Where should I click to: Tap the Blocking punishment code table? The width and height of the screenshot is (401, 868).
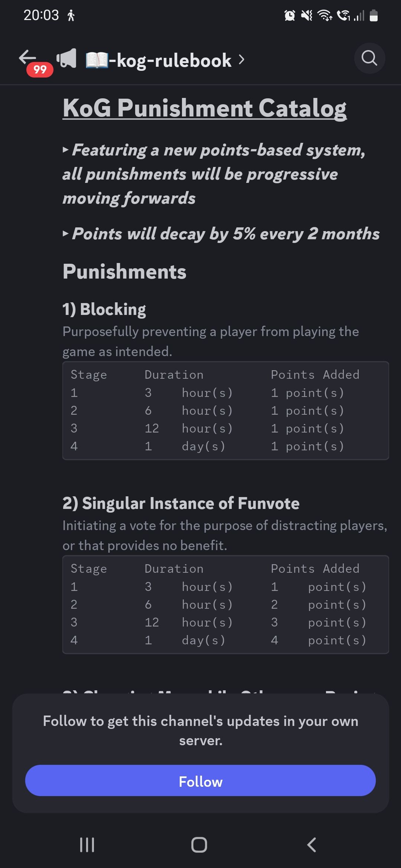click(226, 411)
